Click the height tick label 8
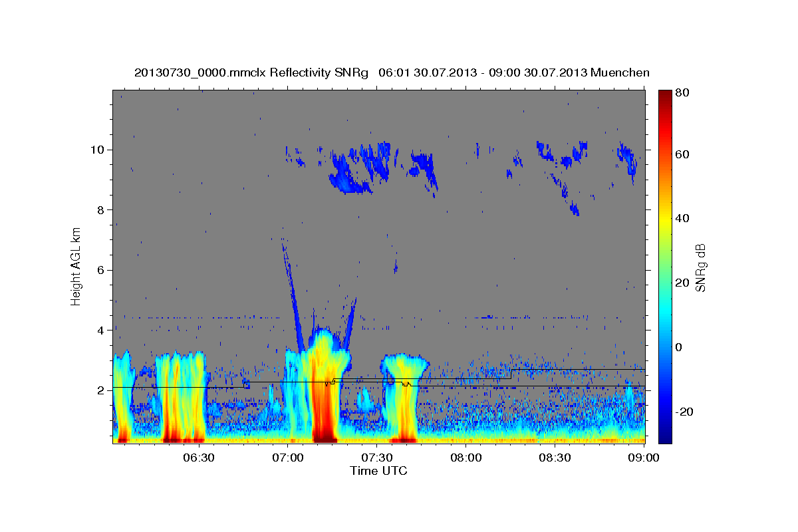798x532 pixels. (99, 209)
